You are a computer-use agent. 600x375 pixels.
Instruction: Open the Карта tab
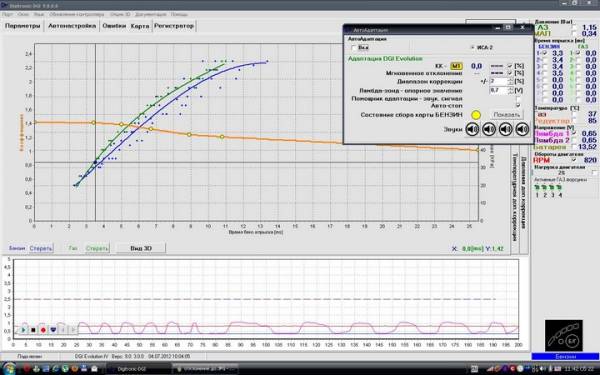pos(140,26)
